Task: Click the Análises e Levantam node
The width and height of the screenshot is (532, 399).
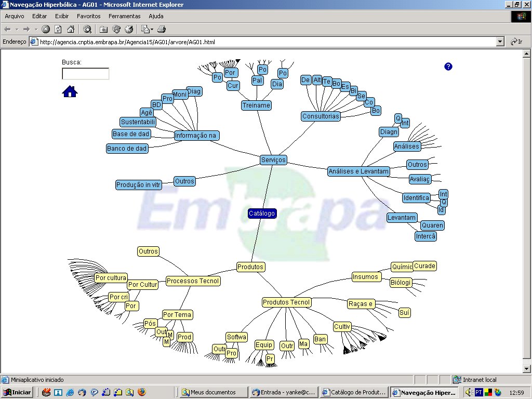Action: coord(358,171)
